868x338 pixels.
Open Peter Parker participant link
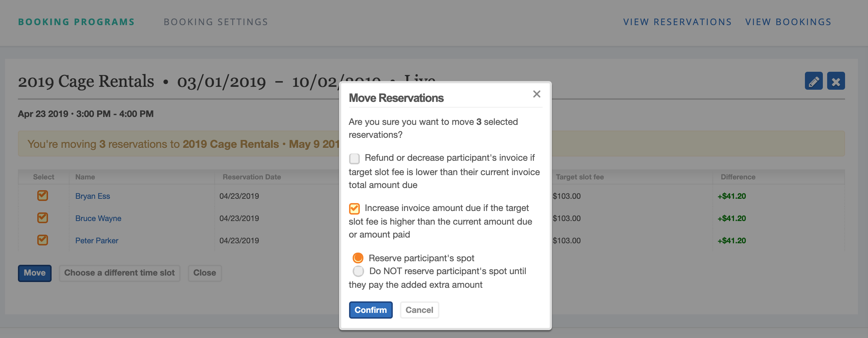click(x=97, y=241)
